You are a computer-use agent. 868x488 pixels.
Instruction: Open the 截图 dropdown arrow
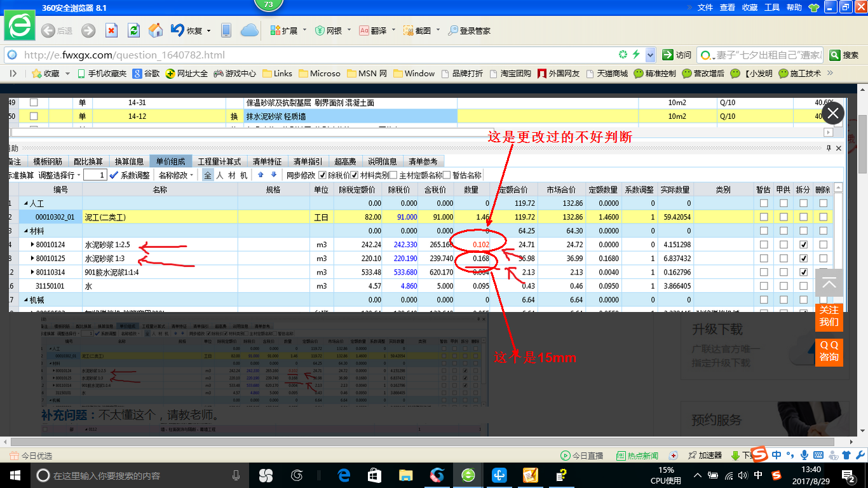[x=438, y=30]
